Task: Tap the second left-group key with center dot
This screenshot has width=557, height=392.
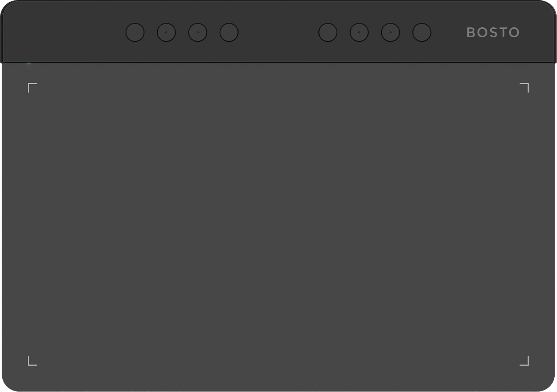Action: pyautogui.click(x=166, y=32)
